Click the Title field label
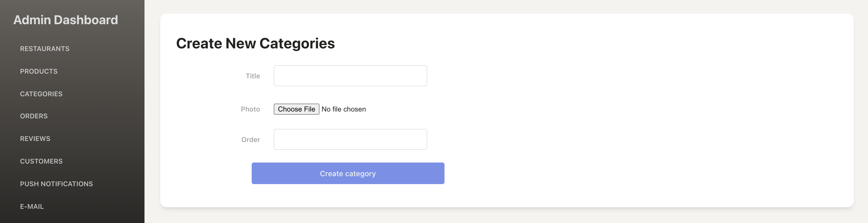The image size is (868, 223). pyautogui.click(x=253, y=76)
